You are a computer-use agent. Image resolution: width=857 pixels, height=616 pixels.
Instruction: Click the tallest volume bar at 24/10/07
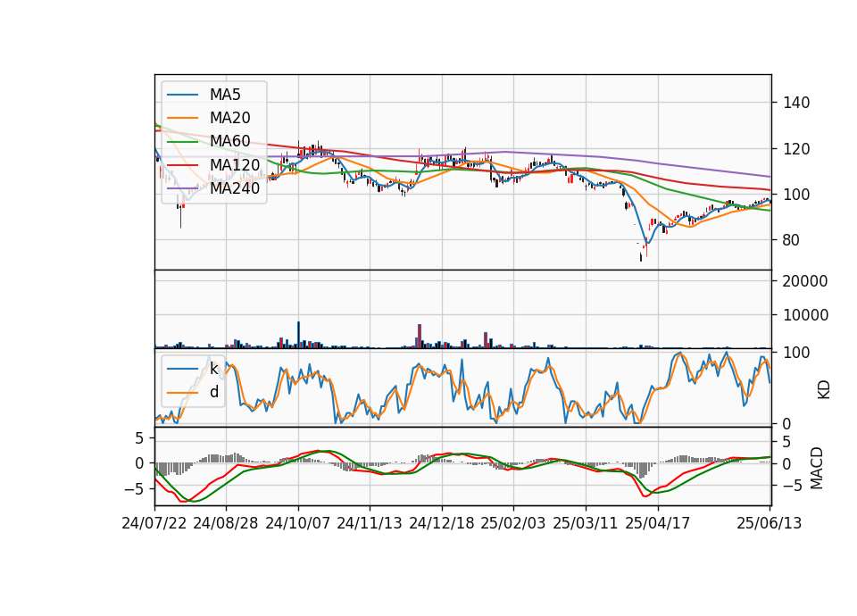[298, 335]
